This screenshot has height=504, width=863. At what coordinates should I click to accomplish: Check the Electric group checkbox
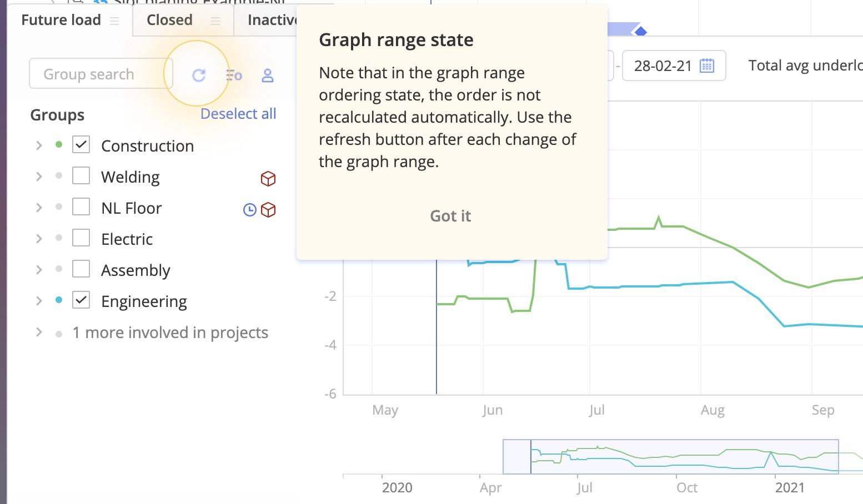81,238
